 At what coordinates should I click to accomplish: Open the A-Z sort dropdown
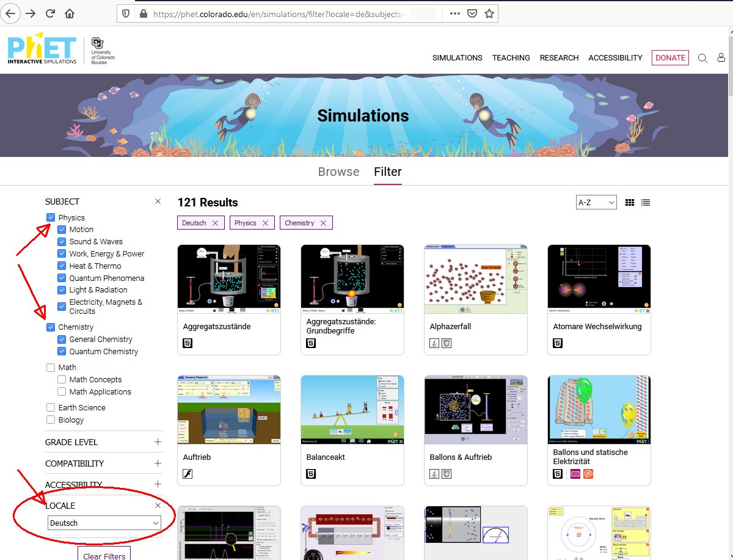pos(596,203)
